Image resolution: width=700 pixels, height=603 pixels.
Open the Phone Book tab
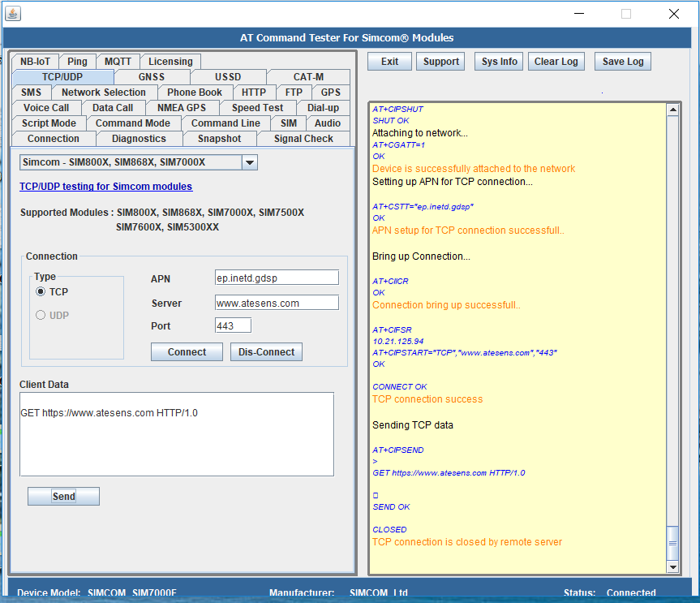coord(195,92)
